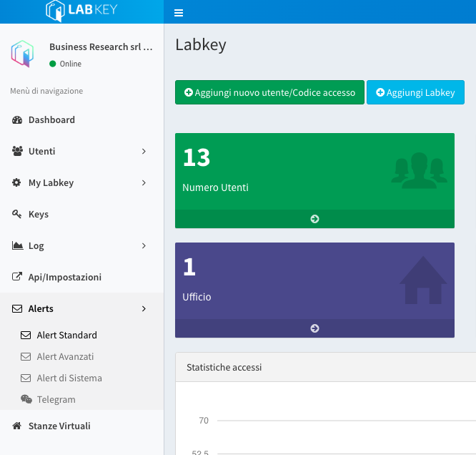Collapse the Alerts submenu chevron
476x455 pixels.
coord(144,308)
